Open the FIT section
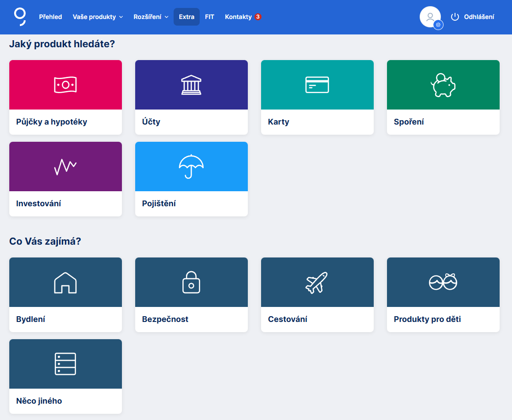 209,17
